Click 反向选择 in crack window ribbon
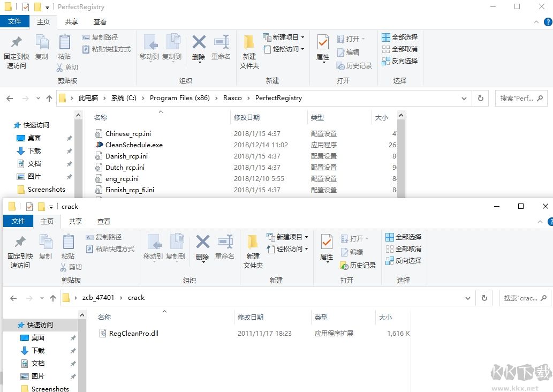 tap(404, 260)
